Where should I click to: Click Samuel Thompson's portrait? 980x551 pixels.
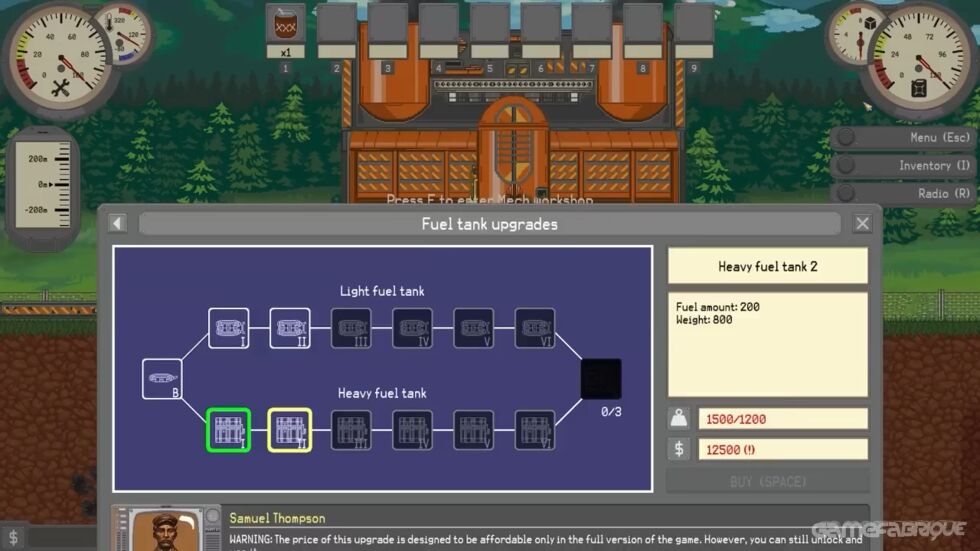tap(164, 530)
